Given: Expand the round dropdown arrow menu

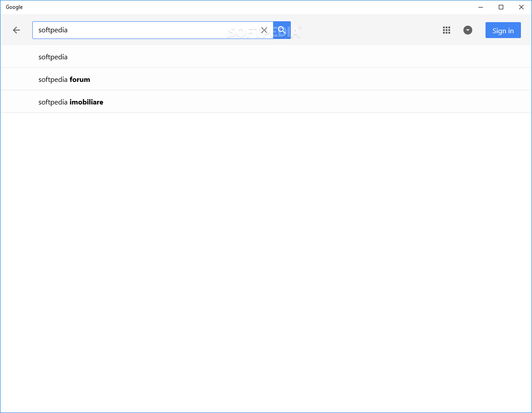Looking at the screenshot, I should pos(468,30).
